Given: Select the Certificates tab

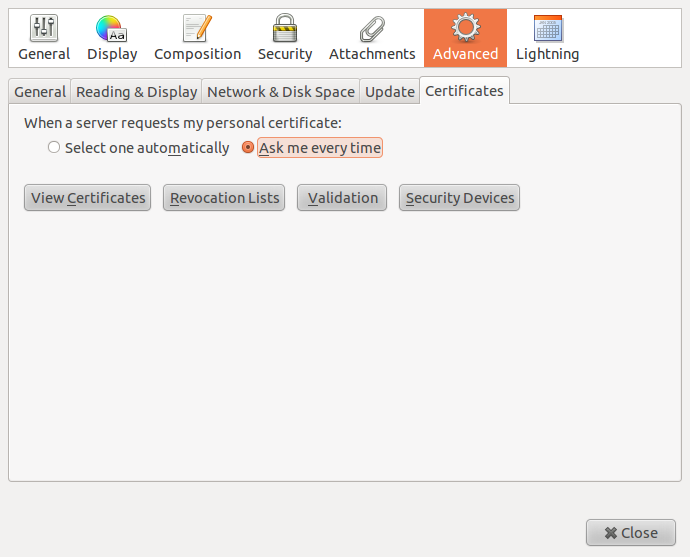Looking at the screenshot, I should click(x=464, y=91).
